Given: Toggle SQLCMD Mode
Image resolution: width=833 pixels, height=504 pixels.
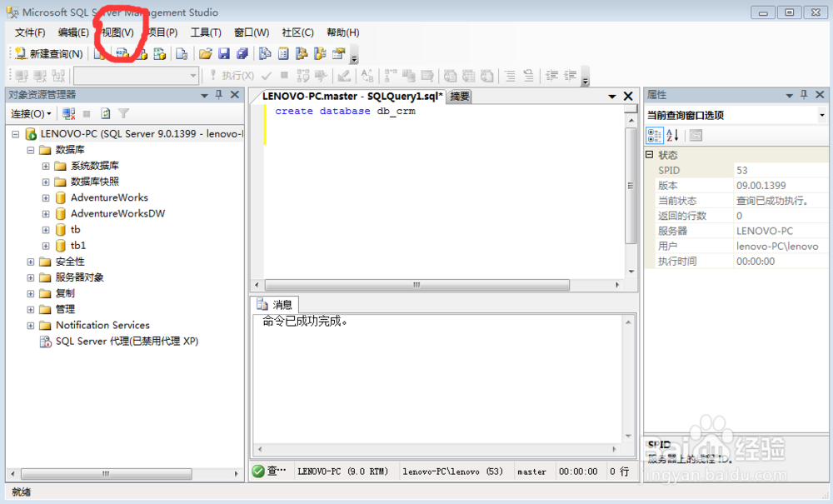Looking at the screenshot, I should [427, 76].
